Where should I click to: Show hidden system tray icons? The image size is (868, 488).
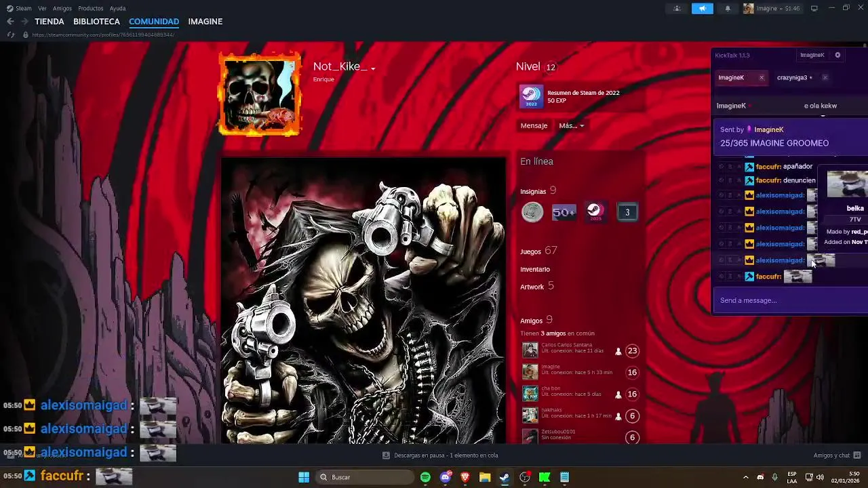(x=745, y=477)
